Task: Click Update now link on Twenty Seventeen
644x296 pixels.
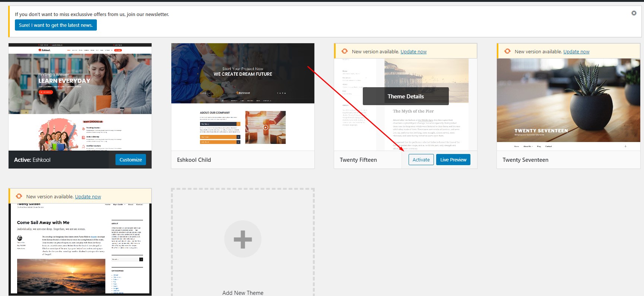Action: pos(576,51)
